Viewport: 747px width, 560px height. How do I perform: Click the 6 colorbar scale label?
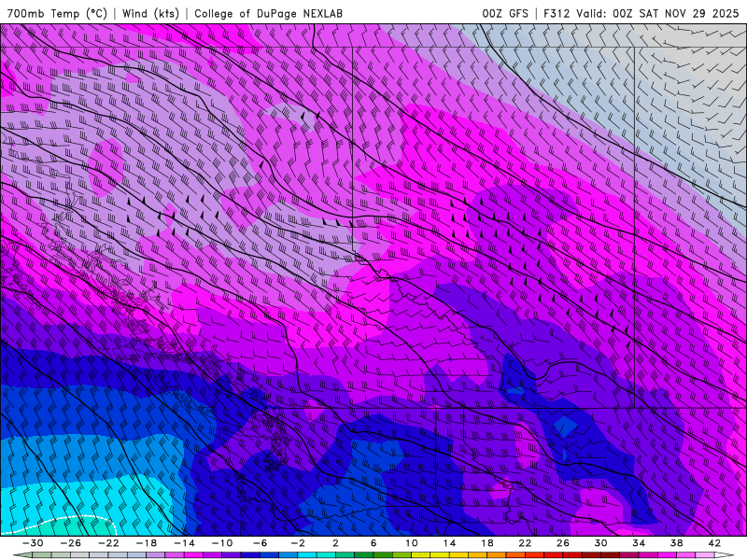[x=373, y=543]
